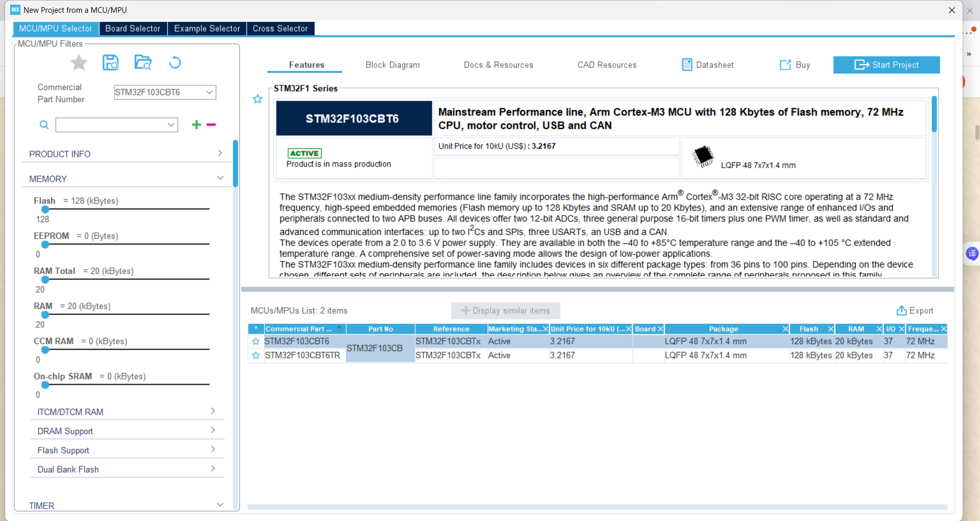This screenshot has height=521, width=980.
Task: Star the STM32F103CBT6TR row in list
Action: 256,356
